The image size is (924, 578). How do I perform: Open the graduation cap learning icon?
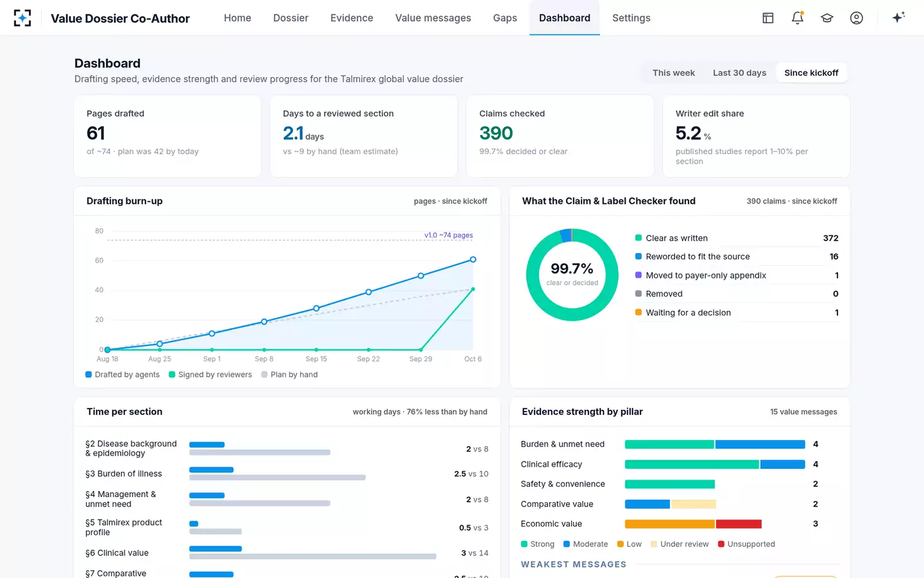click(827, 18)
